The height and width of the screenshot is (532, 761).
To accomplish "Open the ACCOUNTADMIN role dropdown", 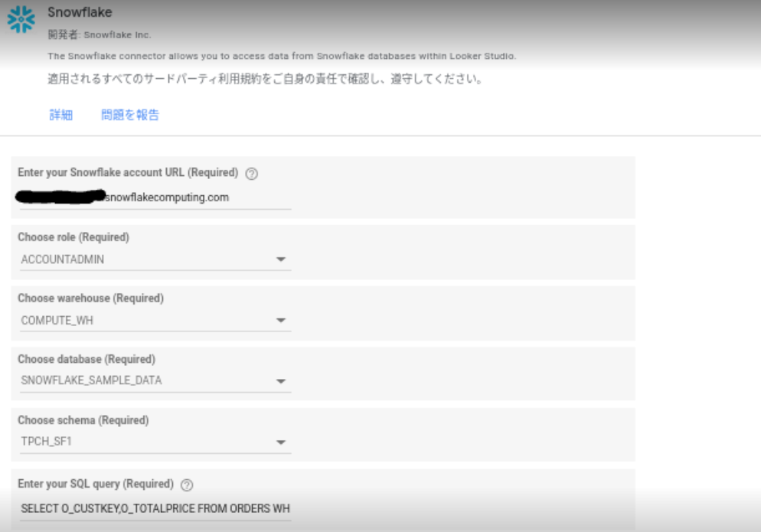I will pos(155,259).
